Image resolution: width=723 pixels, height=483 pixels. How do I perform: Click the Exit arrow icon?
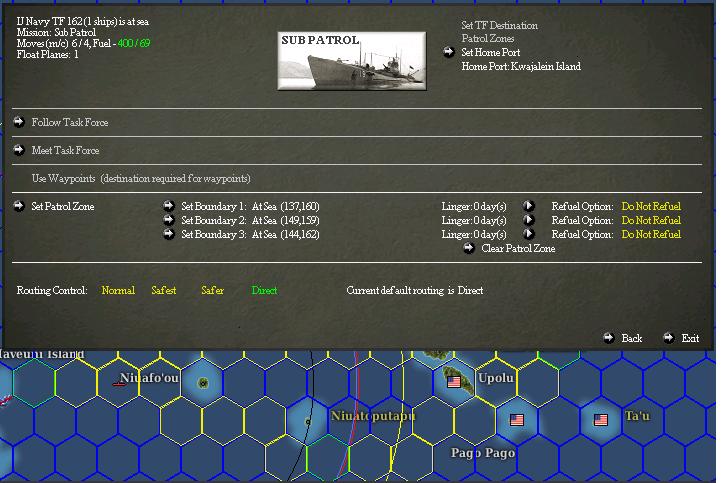point(669,338)
